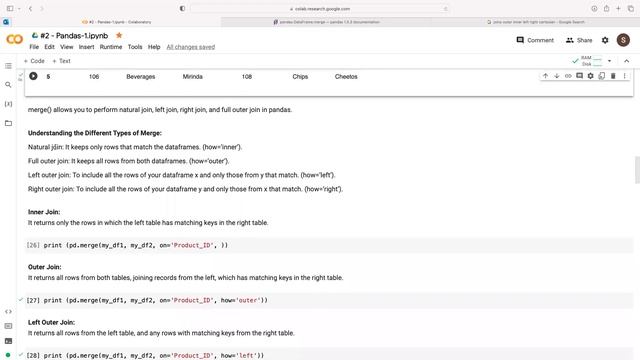Expand the runtime connection dropdown arrow
The height and width of the screenshot is (360, 640).
(609, 61)
